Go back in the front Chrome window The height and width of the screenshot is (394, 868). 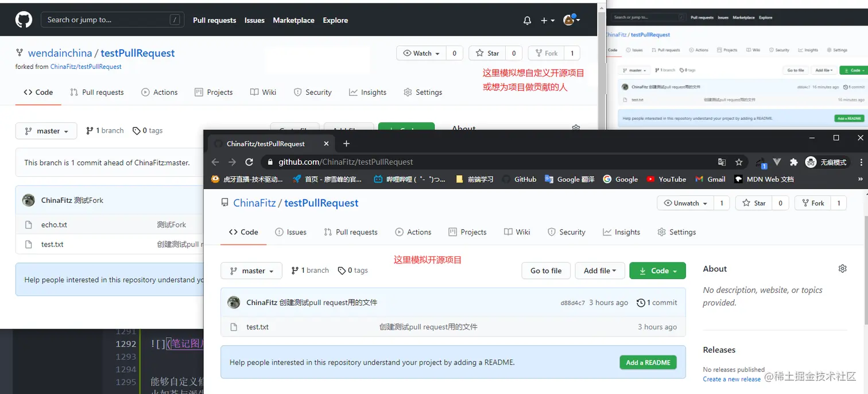click(215, 162)
